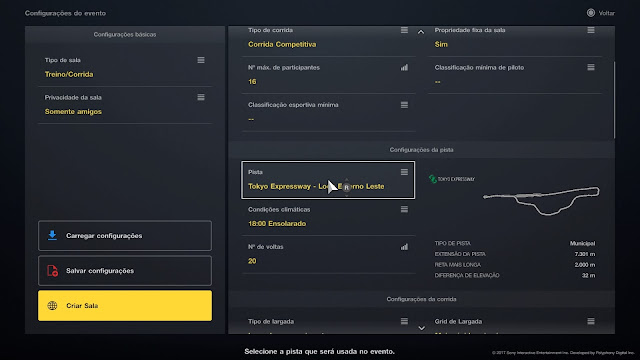Click the Classificação esportiva mínima setting
The height and width of the screenshot is (360, 640).
328,113
